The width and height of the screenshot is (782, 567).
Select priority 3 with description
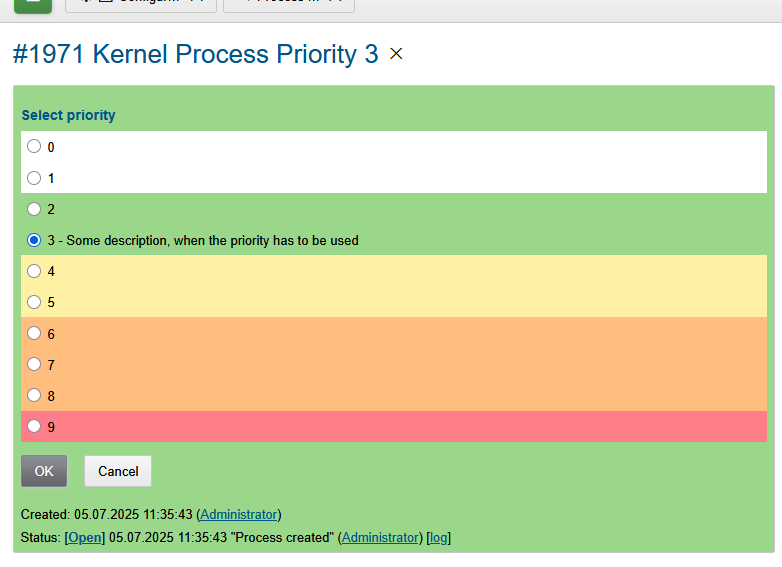34,240
